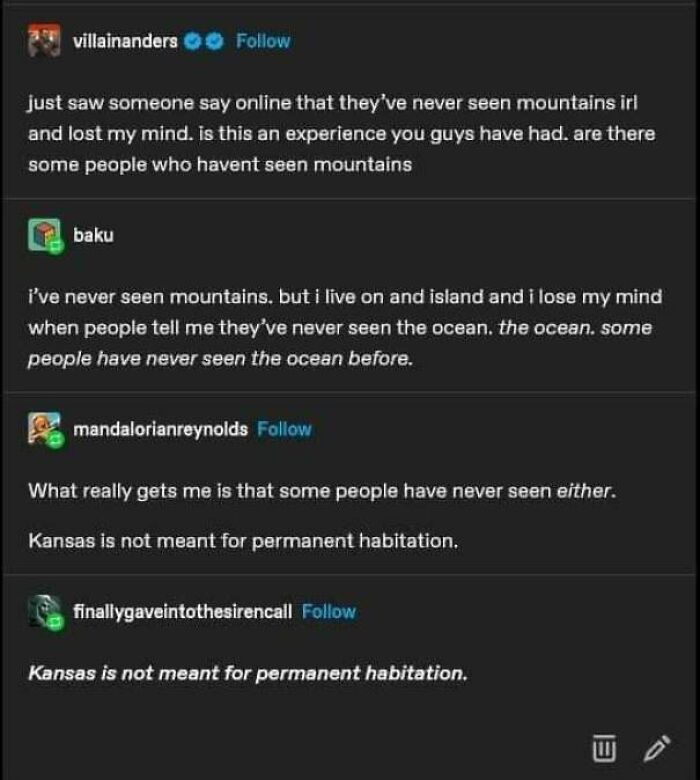Follow mandalorianreynolds
Viewport: 700px width, 780px height.
(284, 429)
